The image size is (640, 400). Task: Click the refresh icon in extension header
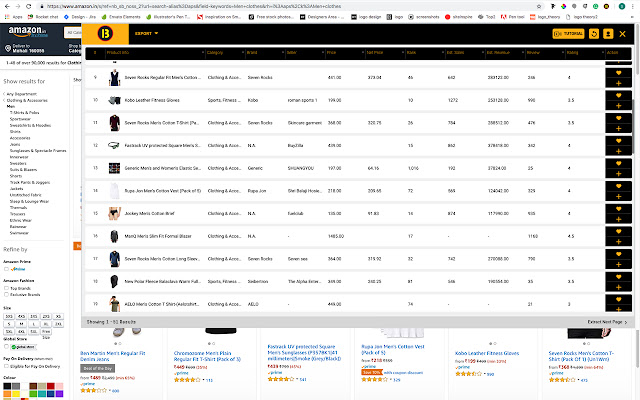pos(594,34)
